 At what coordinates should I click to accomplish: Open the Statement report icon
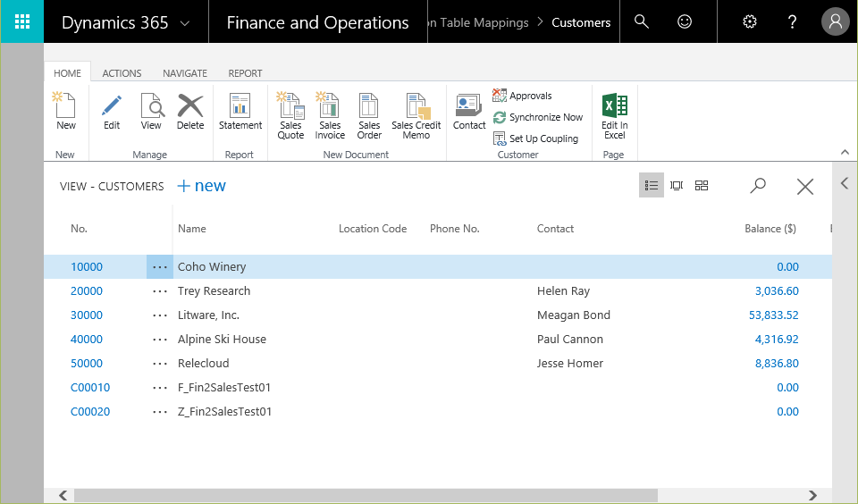(x=240, y=111)
